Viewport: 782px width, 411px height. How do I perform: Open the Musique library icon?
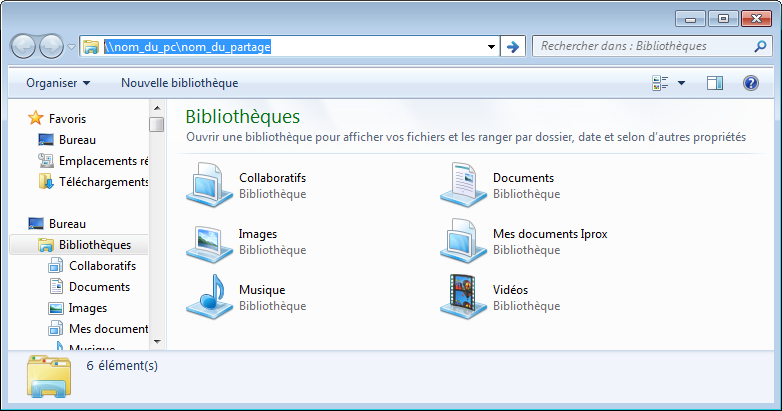205,297
